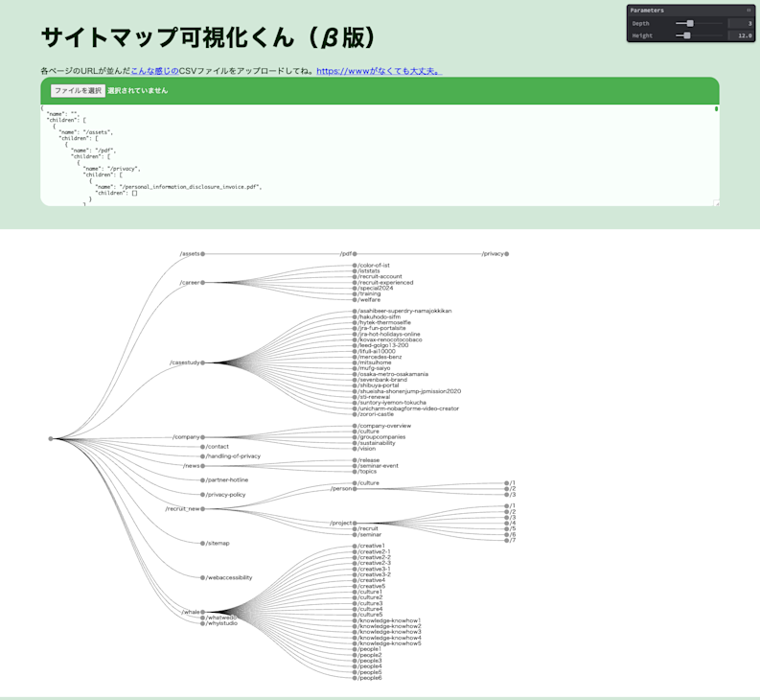This screenshot has width=760, height=700.
Task: Click the /whale node circle
Action: [x=203, y=612]
